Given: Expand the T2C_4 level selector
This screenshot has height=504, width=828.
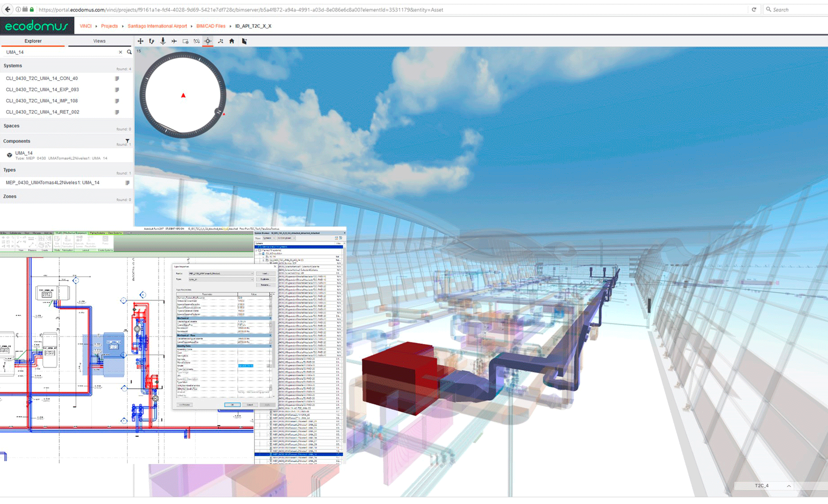Looking at the screenshot, I should [x=788, y=486].
